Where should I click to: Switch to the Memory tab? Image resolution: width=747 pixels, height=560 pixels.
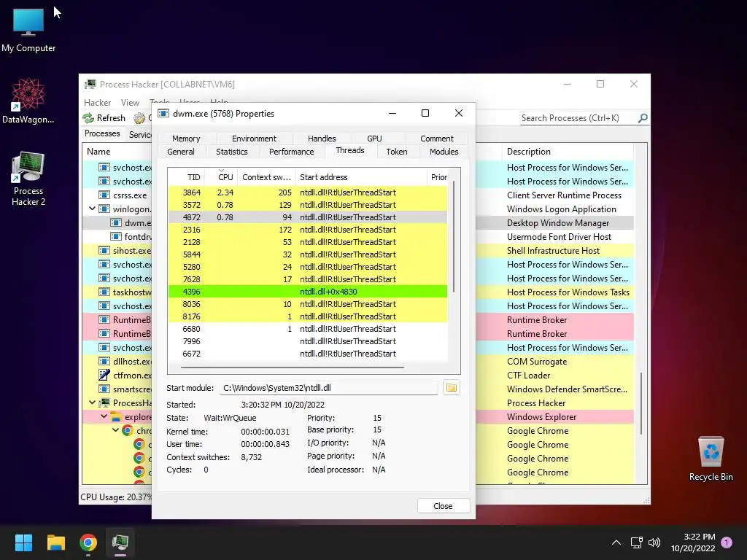pyautogui.click(x=186, y=139)
